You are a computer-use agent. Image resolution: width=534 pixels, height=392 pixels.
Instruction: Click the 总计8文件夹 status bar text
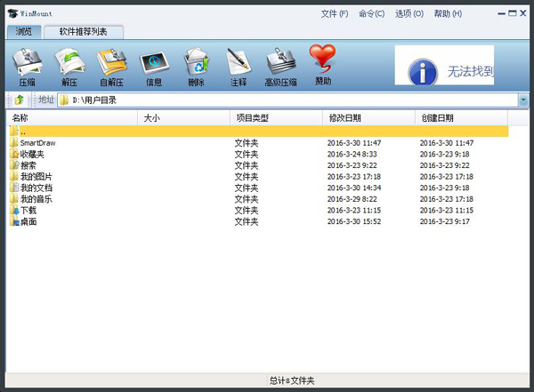pos(292,380)
